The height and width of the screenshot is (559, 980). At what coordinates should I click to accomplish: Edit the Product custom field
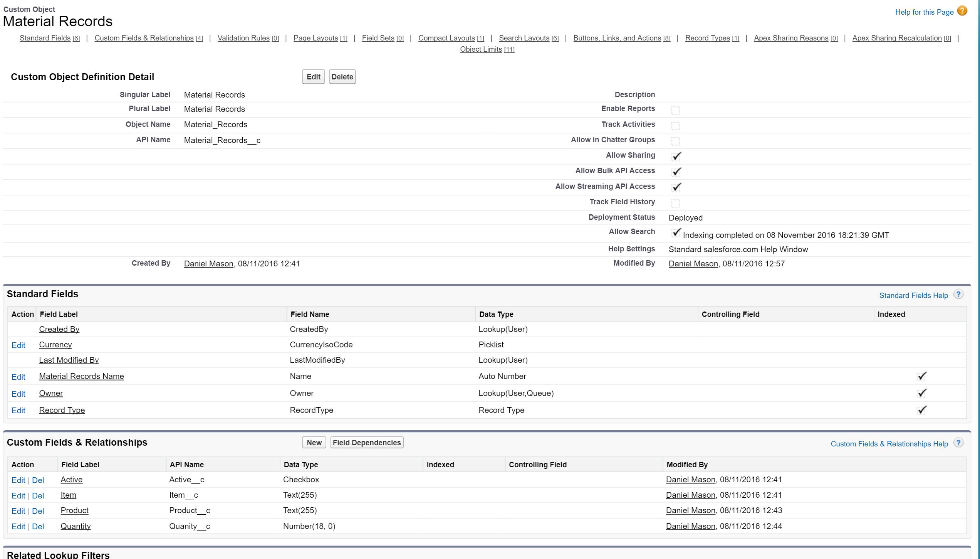click(x=18, y=511)
